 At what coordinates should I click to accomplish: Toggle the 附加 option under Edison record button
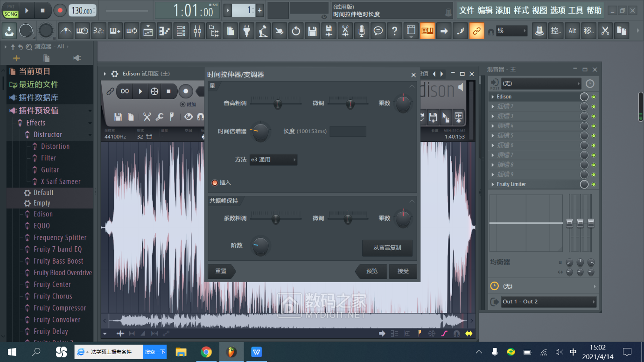pyautogui.click(x=182, y=104)
